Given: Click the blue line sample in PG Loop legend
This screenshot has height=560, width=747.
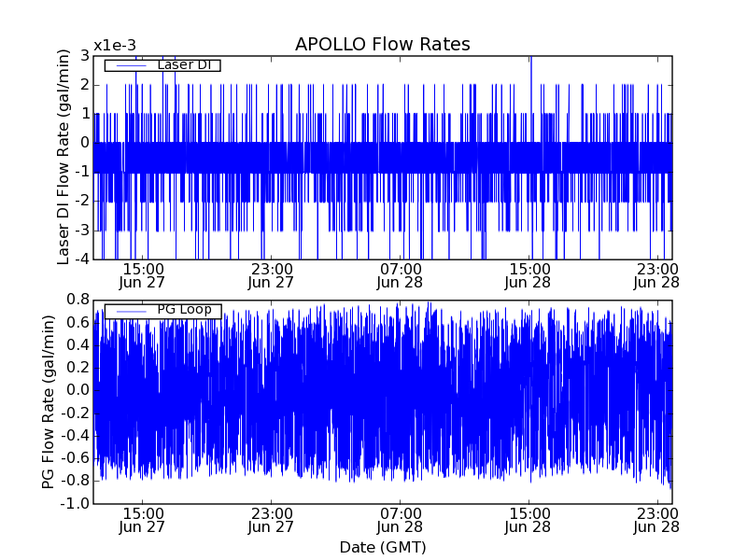Looking at the screenshot, I should [x=131, y=312].
